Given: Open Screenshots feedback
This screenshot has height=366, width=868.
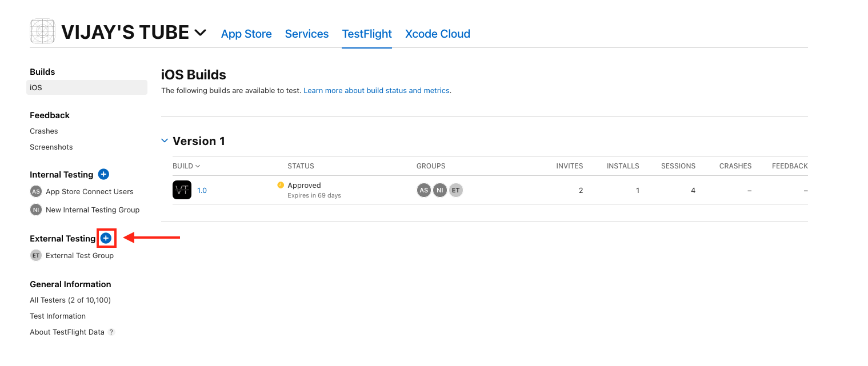Looking at the screenshot, I should [x=51, y=147].
